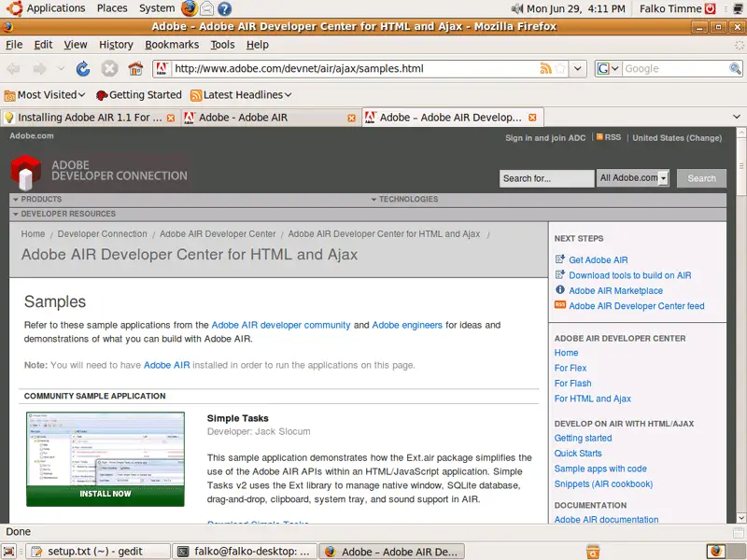Change region via United States (Change)
747x560 pixels.
(x=677, y=138)
